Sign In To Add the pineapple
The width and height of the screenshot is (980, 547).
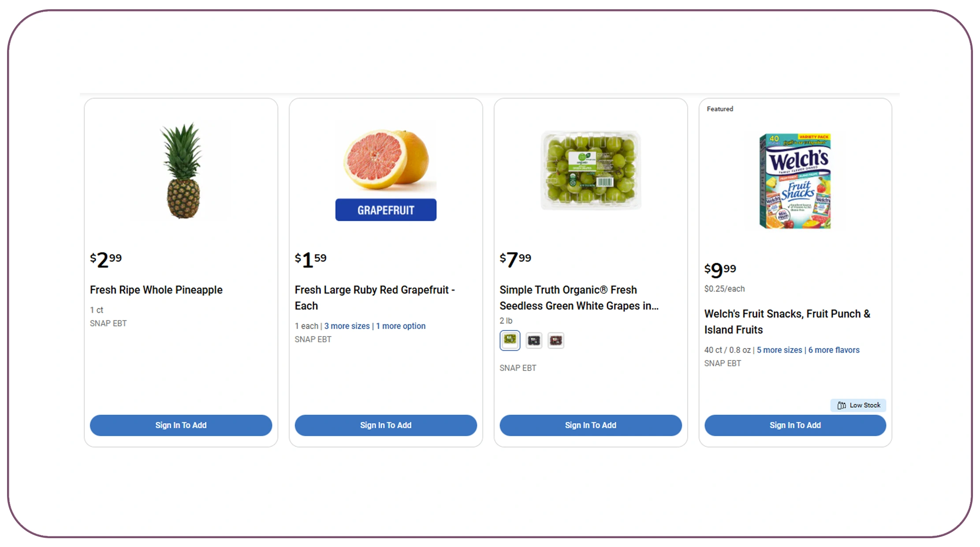181,425
